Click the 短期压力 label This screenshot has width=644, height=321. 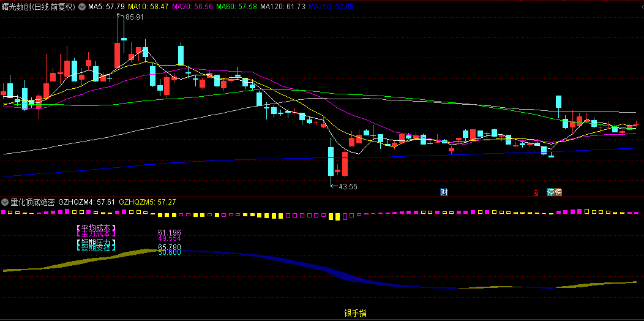(96, 243)
